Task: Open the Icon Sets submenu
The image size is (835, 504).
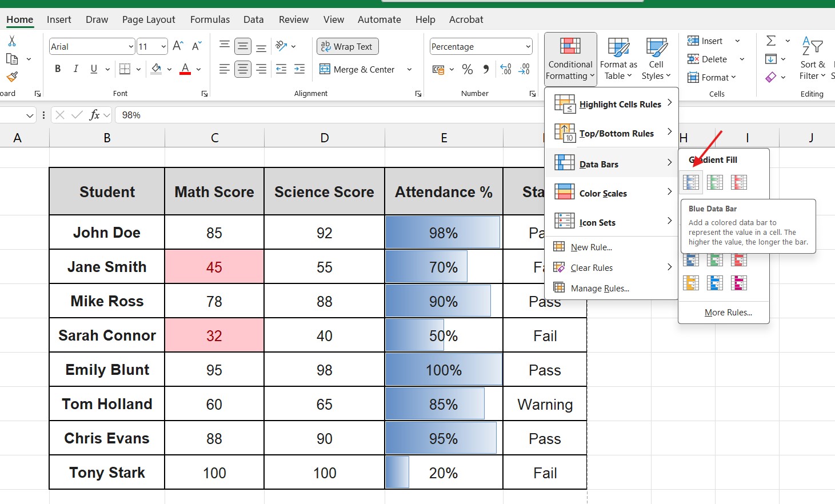Action: (x=612, y=222)
